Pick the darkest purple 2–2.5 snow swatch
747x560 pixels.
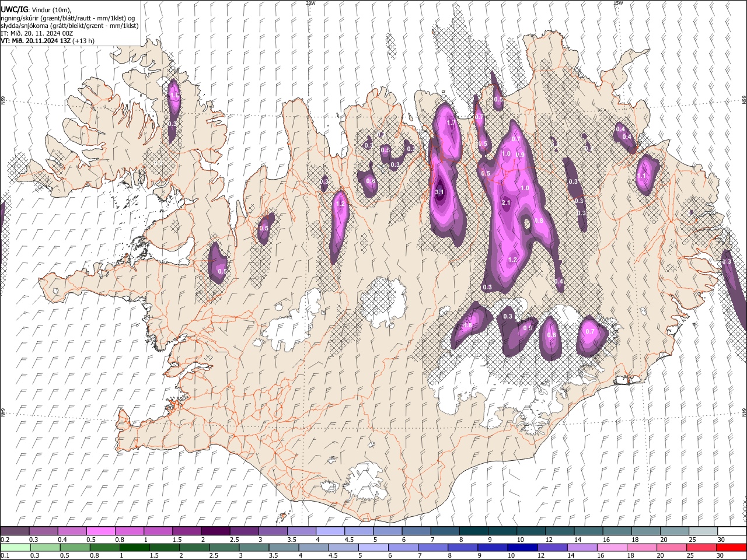[x=215, y=531]
